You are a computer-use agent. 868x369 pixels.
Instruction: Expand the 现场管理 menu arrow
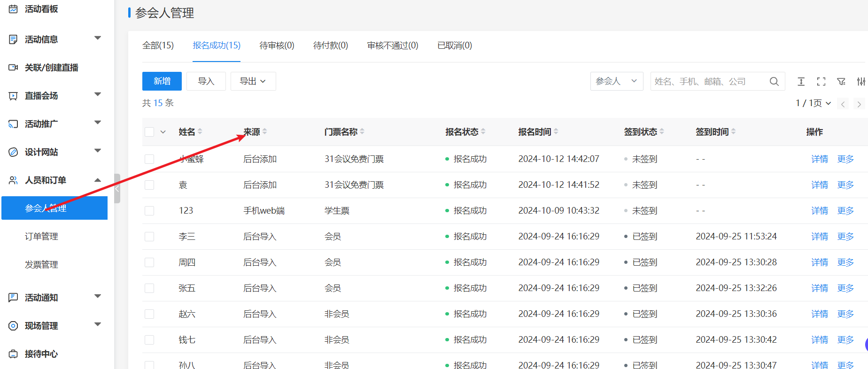click(98, 324)
